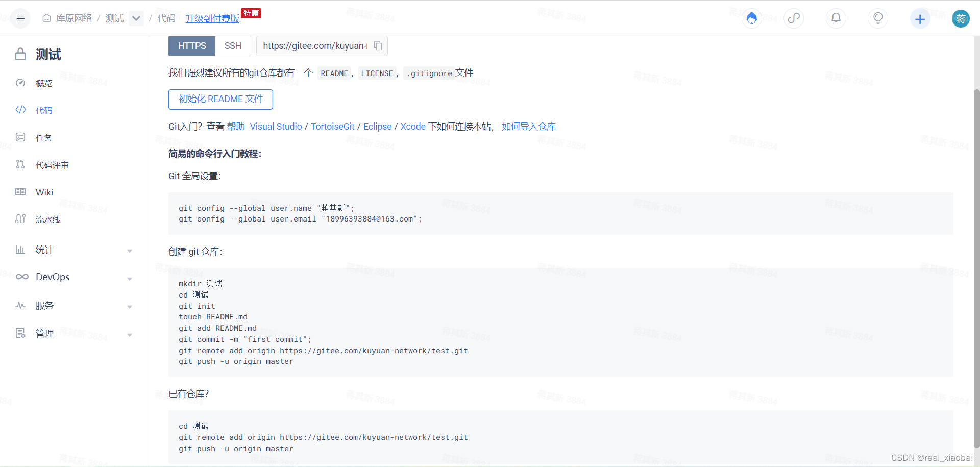Switch to the HTTPS clone tab
This screenshot has height=467, width=980.
(x=192, y=46)
